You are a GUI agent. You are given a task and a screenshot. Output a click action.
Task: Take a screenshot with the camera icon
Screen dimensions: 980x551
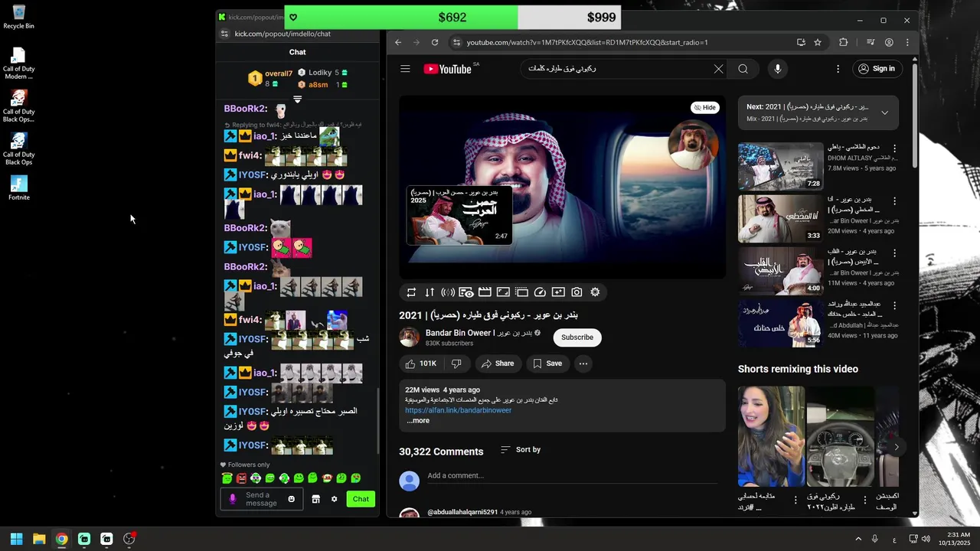(577, 292)
